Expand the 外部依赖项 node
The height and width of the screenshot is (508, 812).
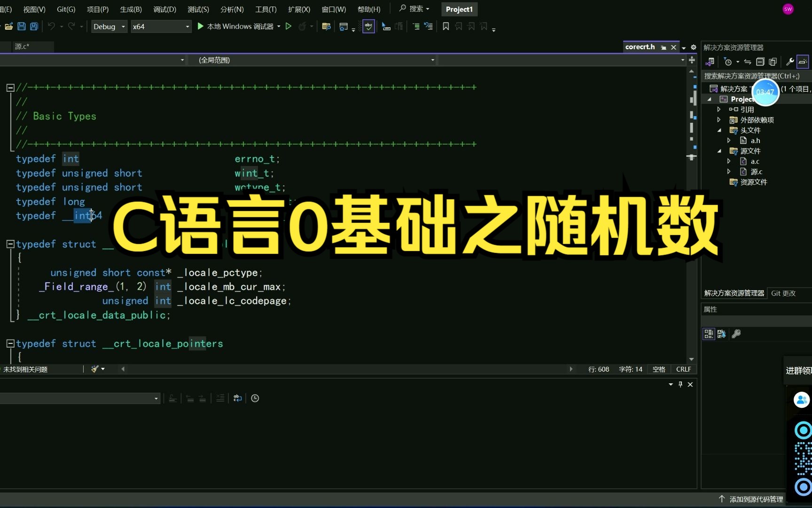(x=718, y=120)
